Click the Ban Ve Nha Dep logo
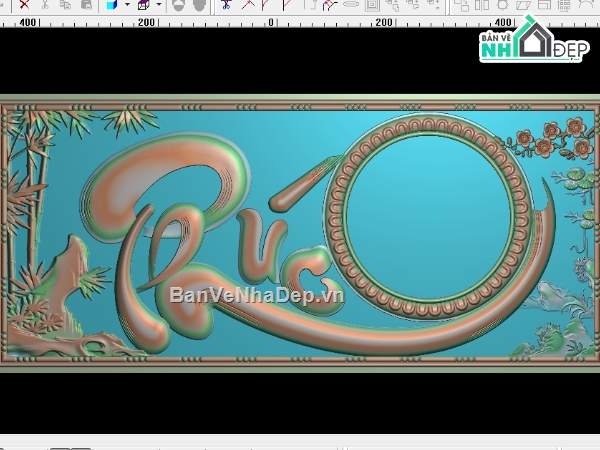This screenshot has width=600, height=450. pos(534,40)
